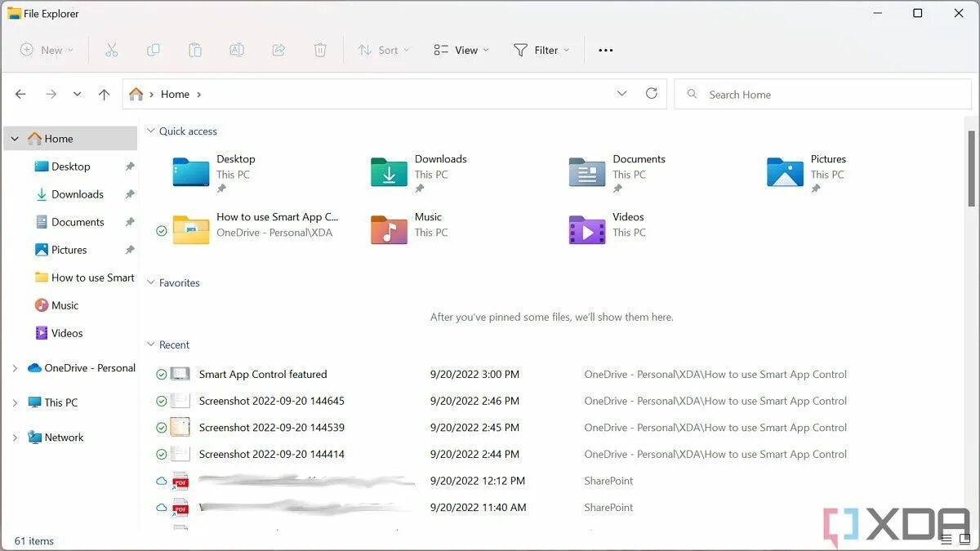This screenshot has height=551, width=980.
Task: Expand This PC tree node
Action: pyautogui.click(x=15, y=402)
